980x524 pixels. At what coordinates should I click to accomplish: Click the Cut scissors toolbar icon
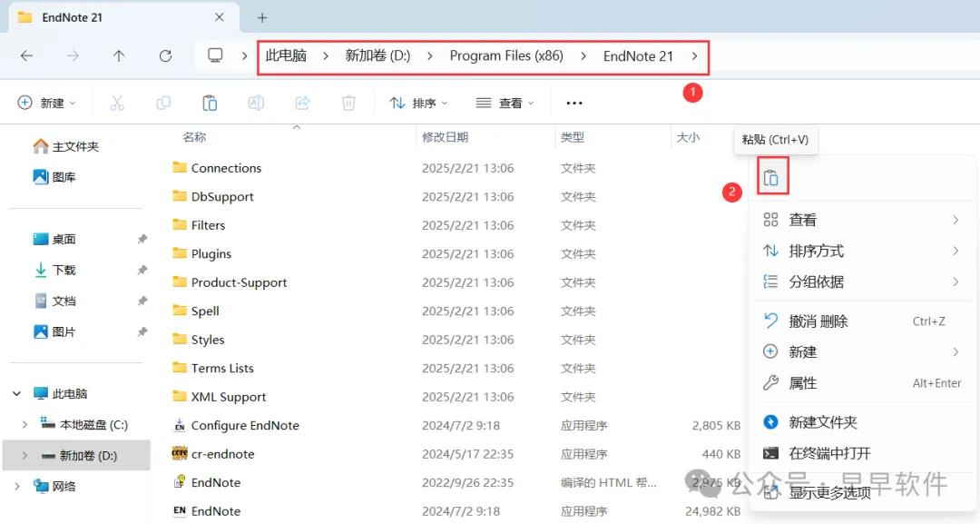pyautogui.click(x=117, y=104)
